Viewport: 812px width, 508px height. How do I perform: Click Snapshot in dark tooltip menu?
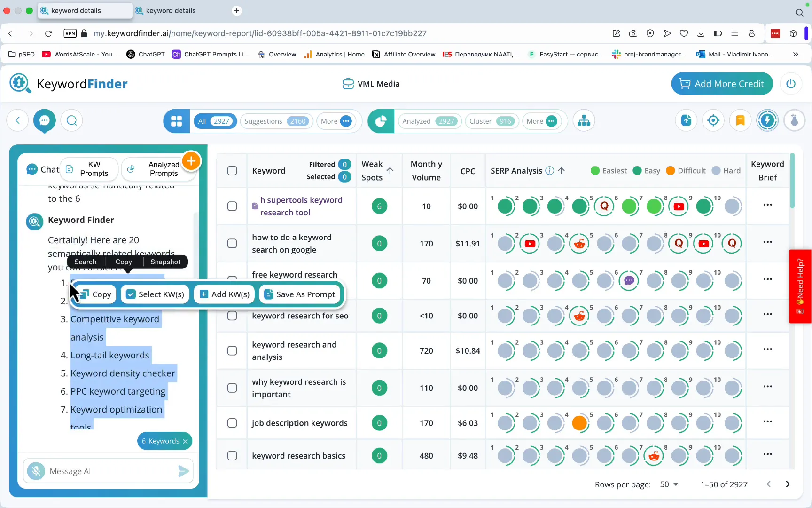point(165,262)
